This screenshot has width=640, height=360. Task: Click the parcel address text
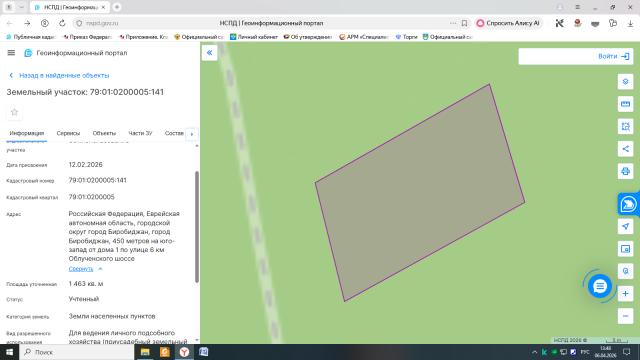tap(124, 236)
